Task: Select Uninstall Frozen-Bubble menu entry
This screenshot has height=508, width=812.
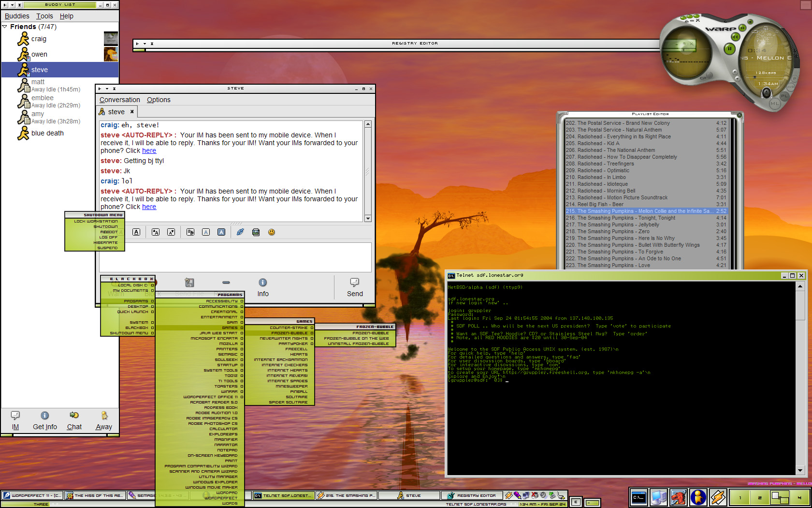Action: [x=356, y=344]
